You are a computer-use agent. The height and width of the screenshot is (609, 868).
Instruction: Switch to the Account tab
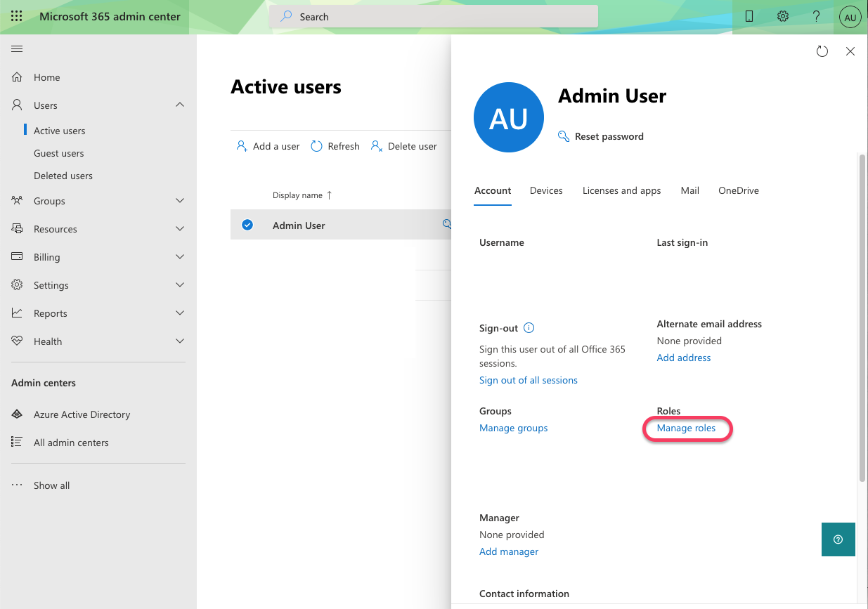point(493,190)
